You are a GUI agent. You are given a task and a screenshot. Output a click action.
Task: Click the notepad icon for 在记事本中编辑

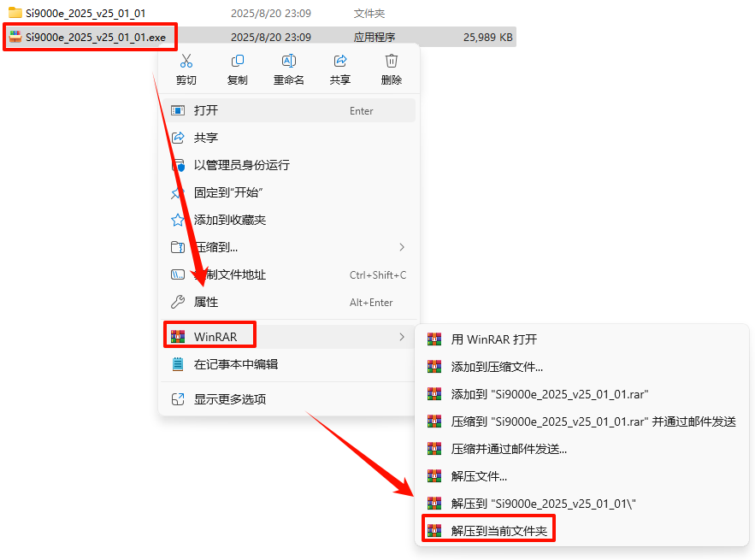pos(178,364)
